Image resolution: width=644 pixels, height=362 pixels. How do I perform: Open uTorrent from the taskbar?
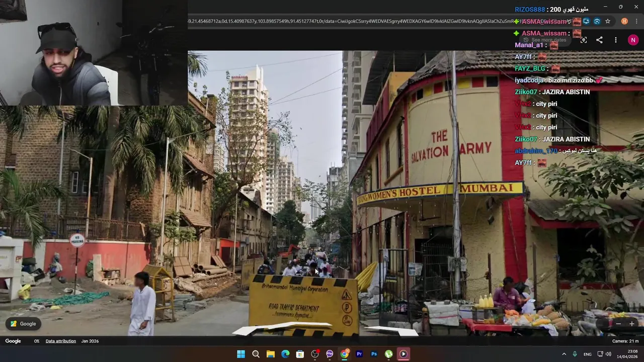(388, 354)
